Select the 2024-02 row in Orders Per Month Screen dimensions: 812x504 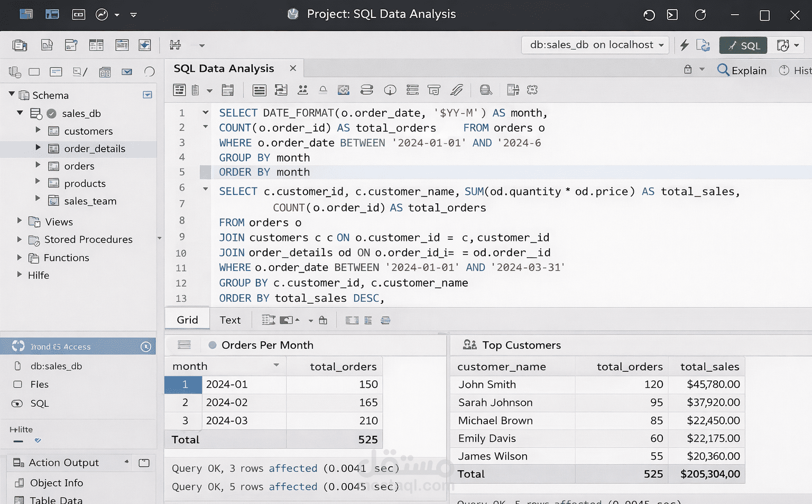click(227, 403)
